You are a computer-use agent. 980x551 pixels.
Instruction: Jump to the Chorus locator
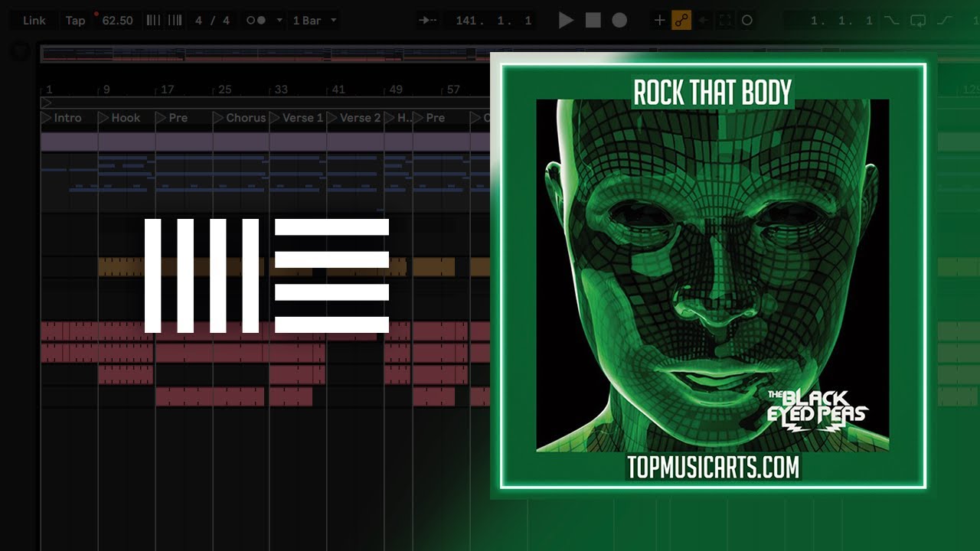tap(240, 118)
